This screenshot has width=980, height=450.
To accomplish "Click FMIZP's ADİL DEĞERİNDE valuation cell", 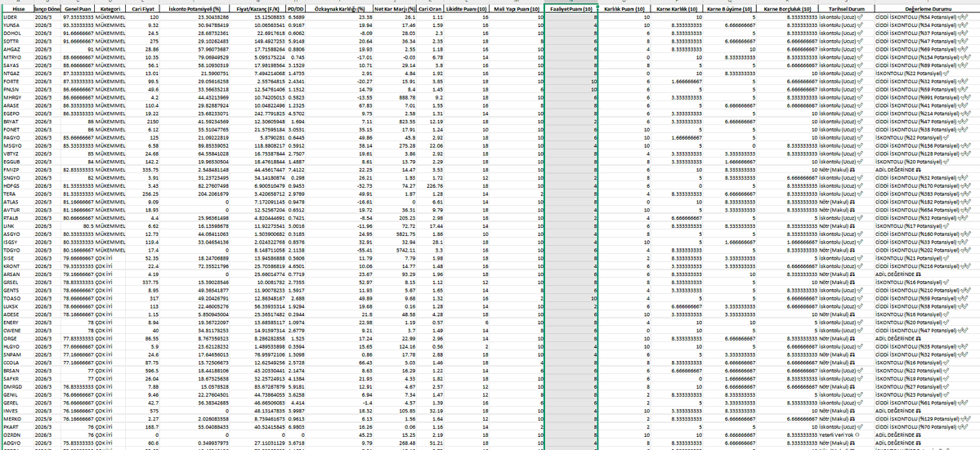I will (926, 171).
